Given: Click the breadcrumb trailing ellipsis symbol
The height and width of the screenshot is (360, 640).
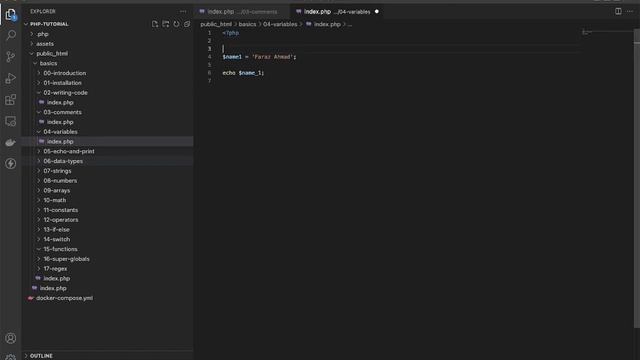Looking at the screenshot, I should tap(350, 24).
